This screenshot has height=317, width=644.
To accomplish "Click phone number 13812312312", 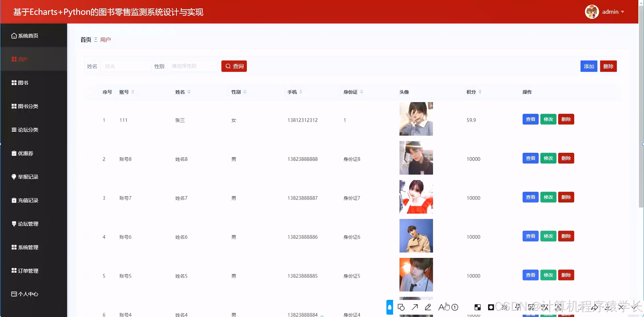I will pyautogui.click(x=302, y=120).
